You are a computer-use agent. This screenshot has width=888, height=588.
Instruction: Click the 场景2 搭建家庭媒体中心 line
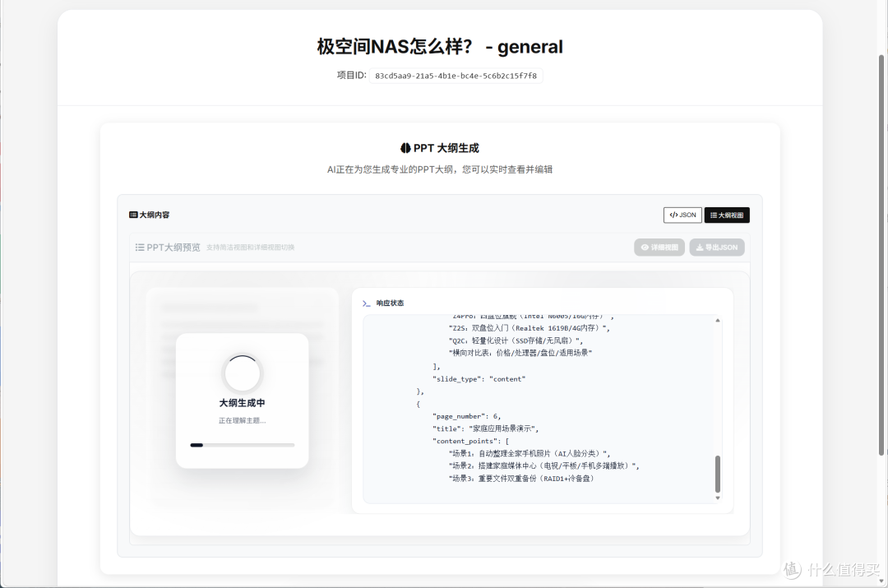(x=544, y=466)
